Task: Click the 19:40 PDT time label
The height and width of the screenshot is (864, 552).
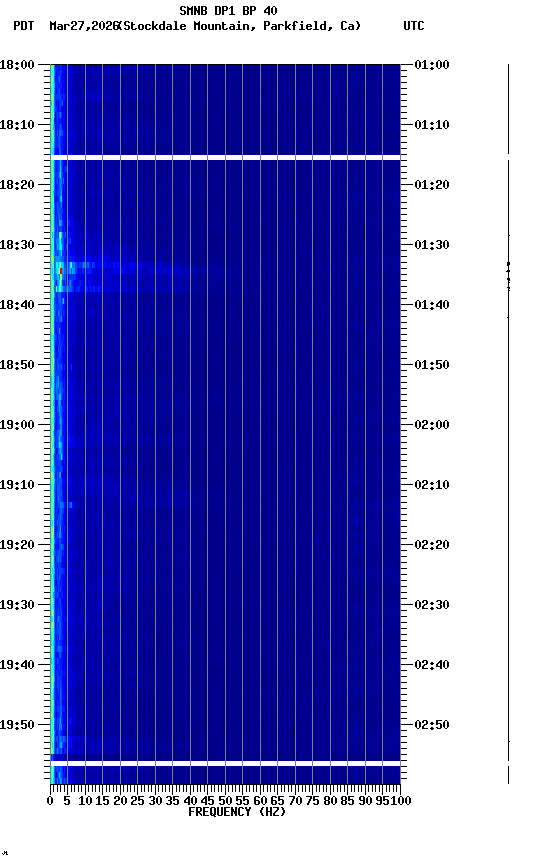Action: click(x=17, y=665)
